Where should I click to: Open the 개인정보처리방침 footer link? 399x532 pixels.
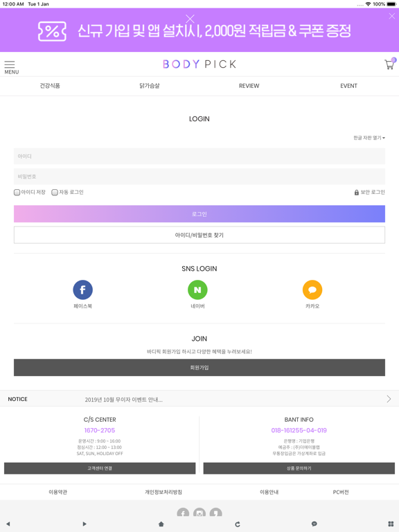[x=163, y=492]
